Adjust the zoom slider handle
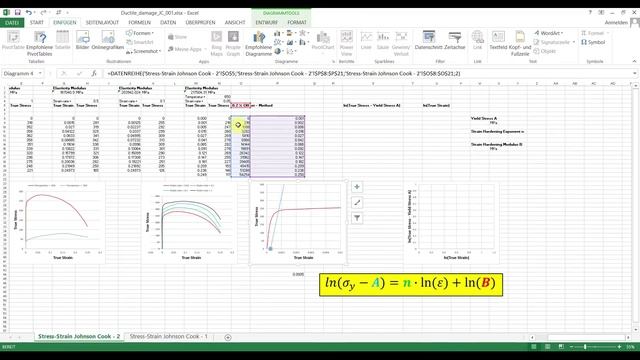The image size is (640, 360). click(x=585, y=347)
